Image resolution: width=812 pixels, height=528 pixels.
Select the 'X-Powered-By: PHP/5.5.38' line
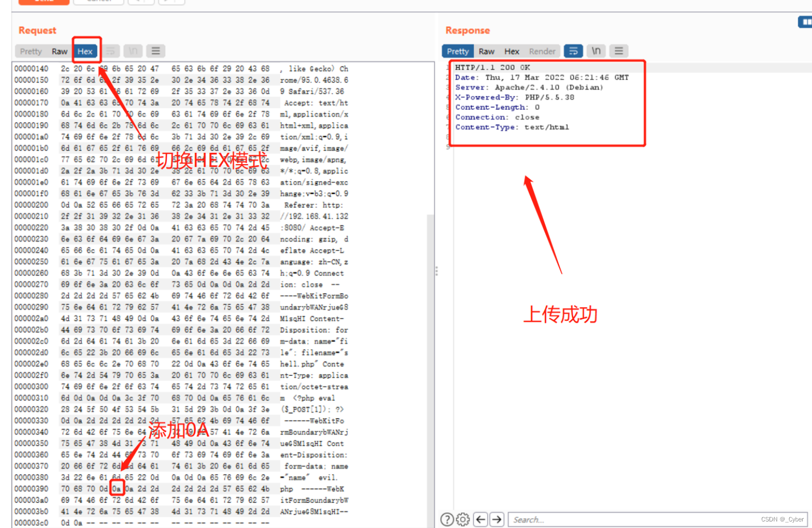tap(514, 97)
